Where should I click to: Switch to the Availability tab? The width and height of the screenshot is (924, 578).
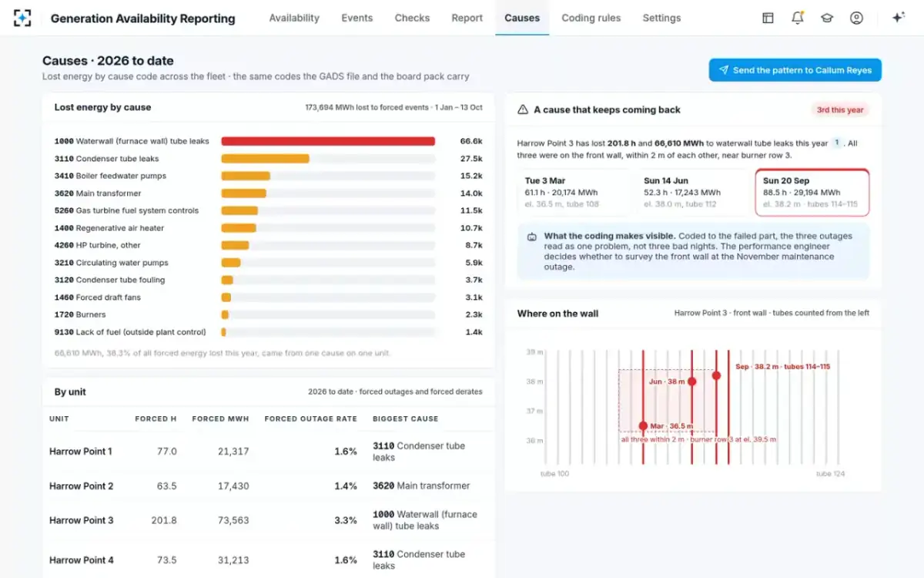294,18
